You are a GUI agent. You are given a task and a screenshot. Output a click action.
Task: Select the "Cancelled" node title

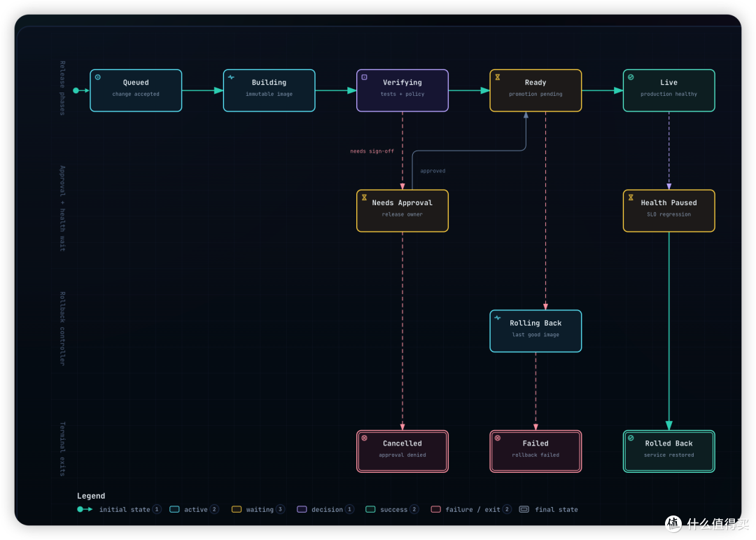[x=402, y=443]
